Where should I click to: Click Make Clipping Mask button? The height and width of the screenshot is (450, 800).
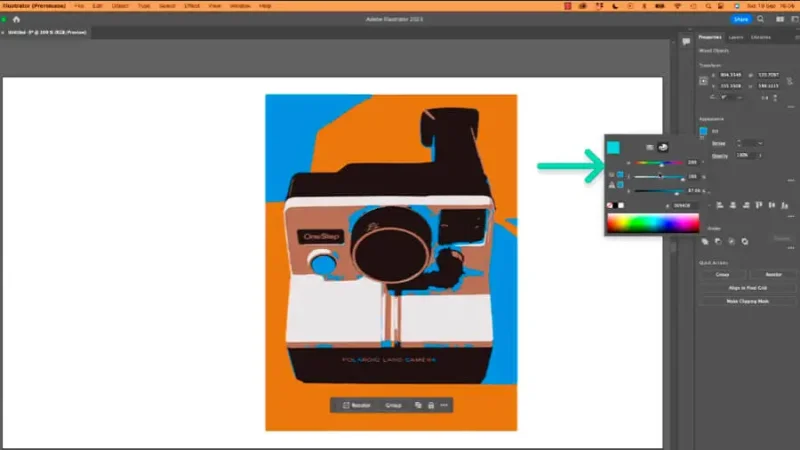tap(748, 301)
